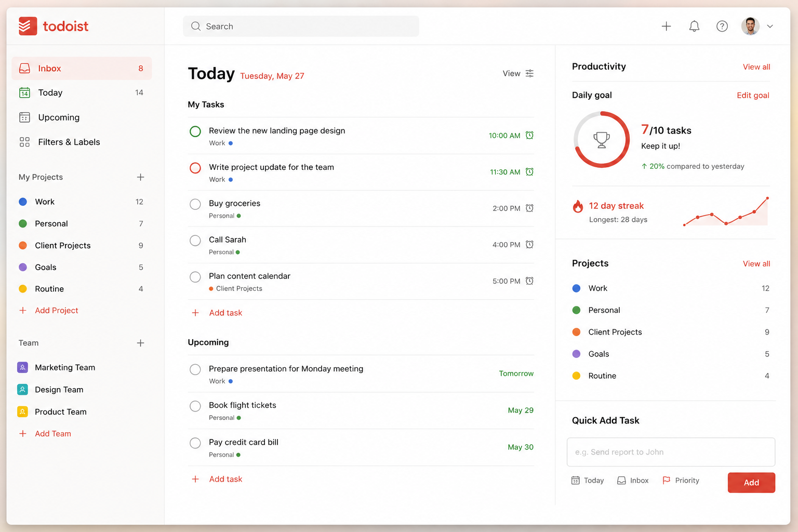Click Client Projects orange dot in Projects panel
This screenshot has width=798, height=532.
576,332
